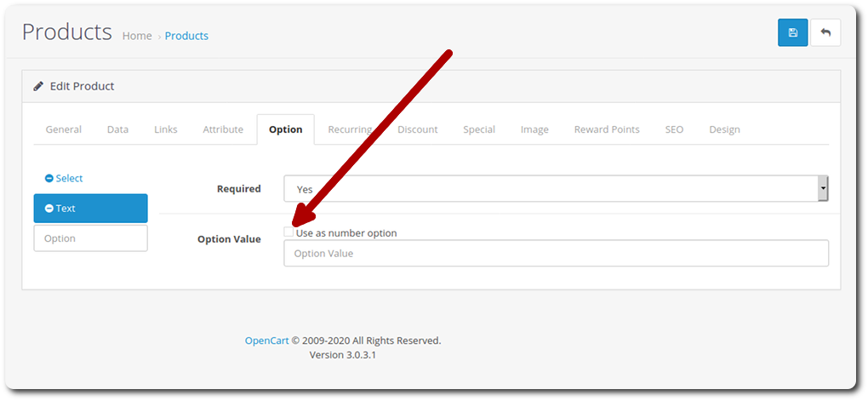This screenshot has height=401, width=868.
Task: Open the Data tab
Action: click(x=118, y=129)
